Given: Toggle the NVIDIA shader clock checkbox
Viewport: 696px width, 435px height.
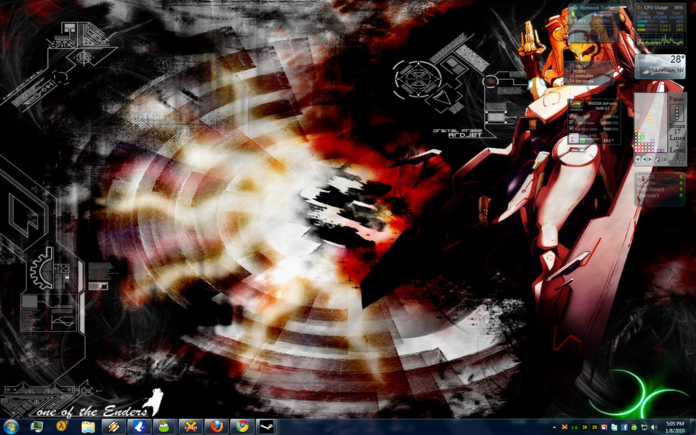Looking at the screenshot, I should pos(573,123).
